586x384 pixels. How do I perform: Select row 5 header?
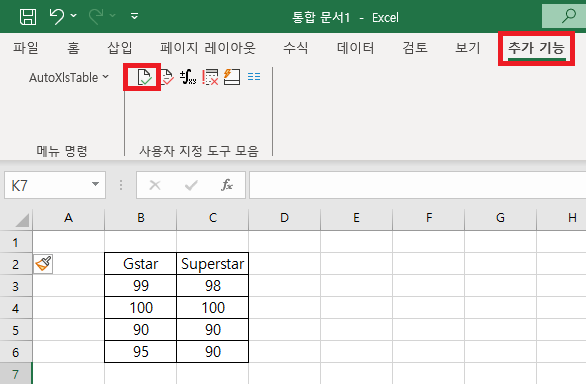pyautogui.click(x=16, y=330)
